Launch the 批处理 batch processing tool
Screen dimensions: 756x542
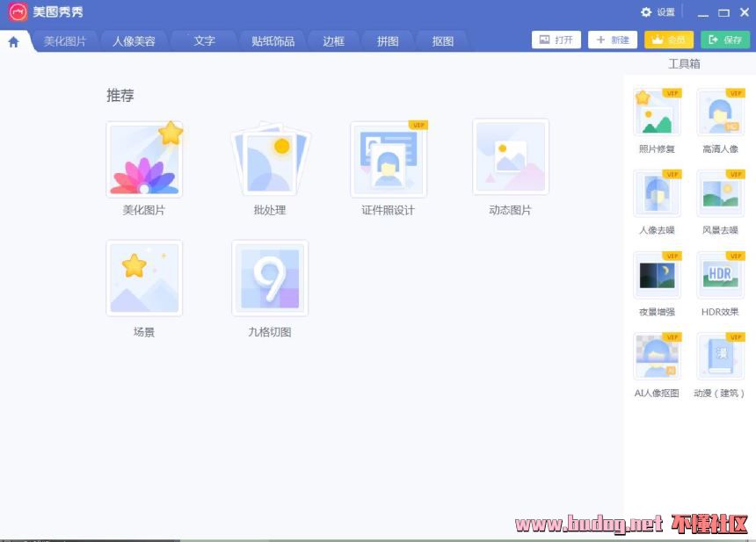(270, 160)
